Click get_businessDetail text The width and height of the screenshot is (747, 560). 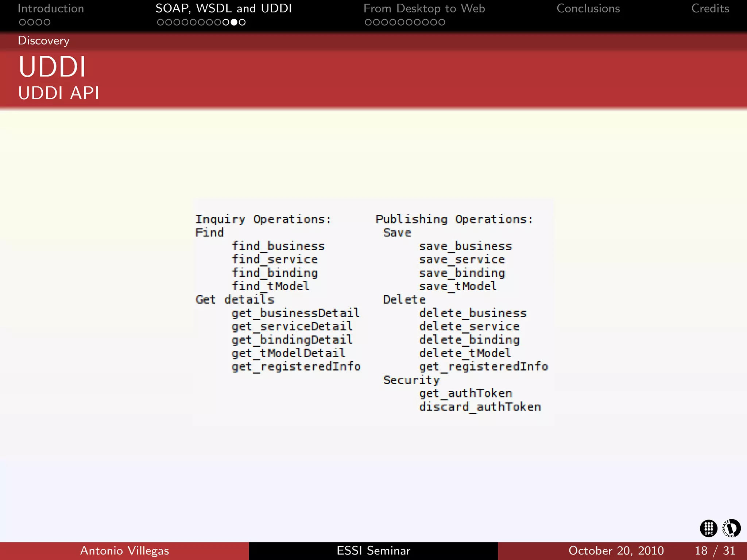pos(296,313)
